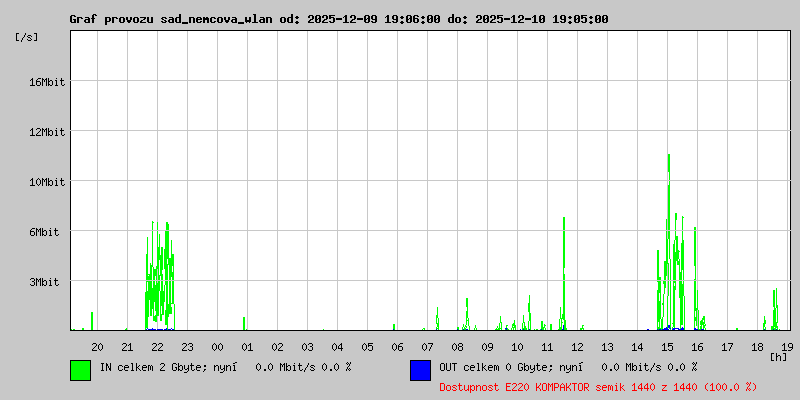
Task: Click the green traffic burst around 22h
Action: [160, 276]
